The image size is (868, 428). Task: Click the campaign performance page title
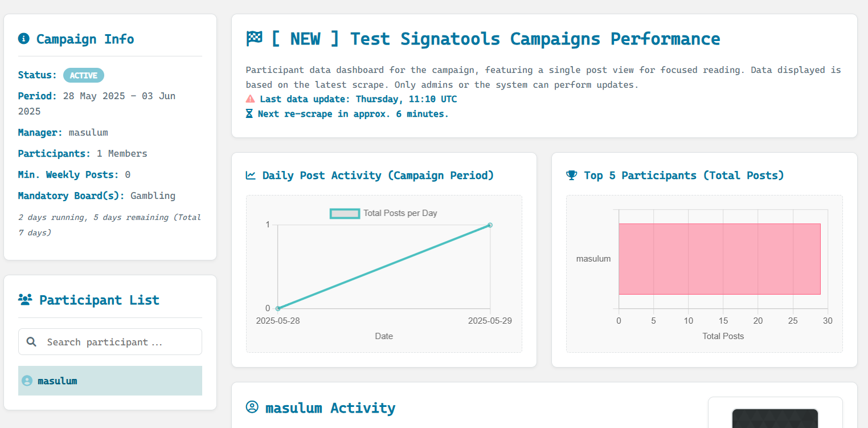(x=496, y=39)
